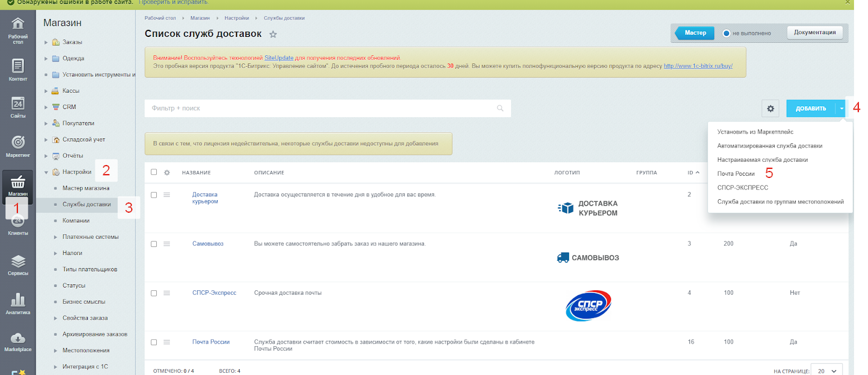Expand the Налоги tree node
Viewport: 868px width, 375px height.
point(55,253)
